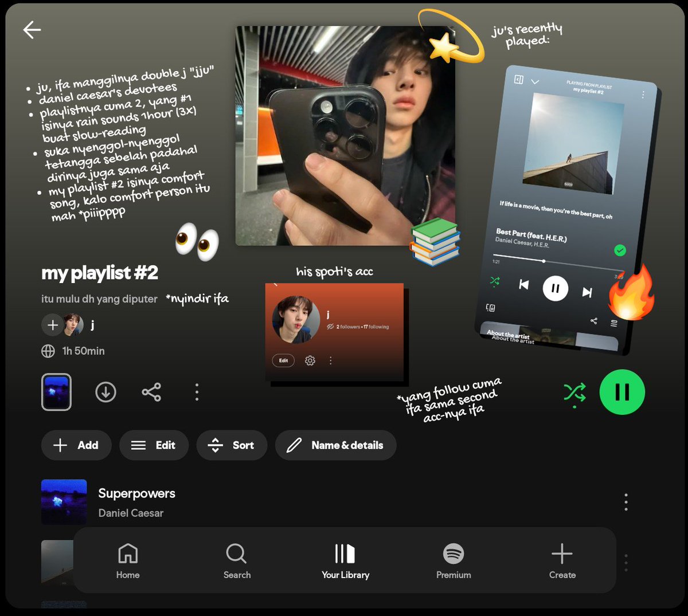This screenshot has width=688, height=616.
Task: Skip to next track in now-playing card
Action: [x=587, y=292]
